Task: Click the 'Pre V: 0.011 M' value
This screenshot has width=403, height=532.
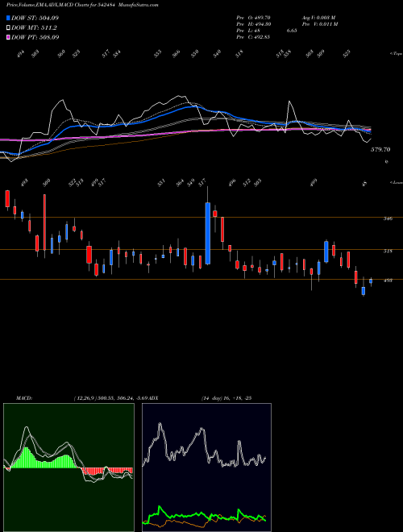Action: (321, 24)
